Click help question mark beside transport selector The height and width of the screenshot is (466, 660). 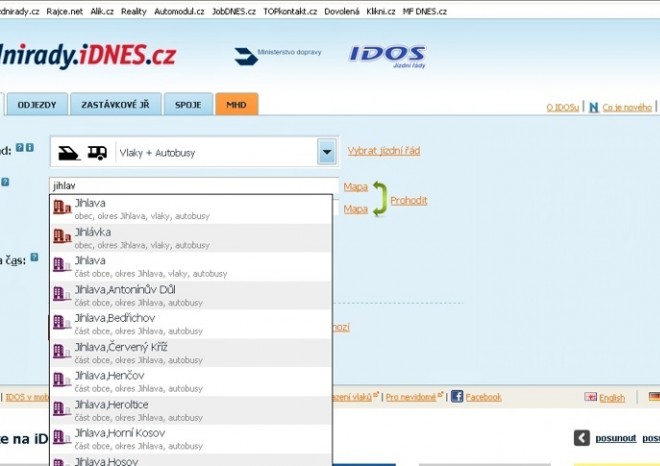19,148
